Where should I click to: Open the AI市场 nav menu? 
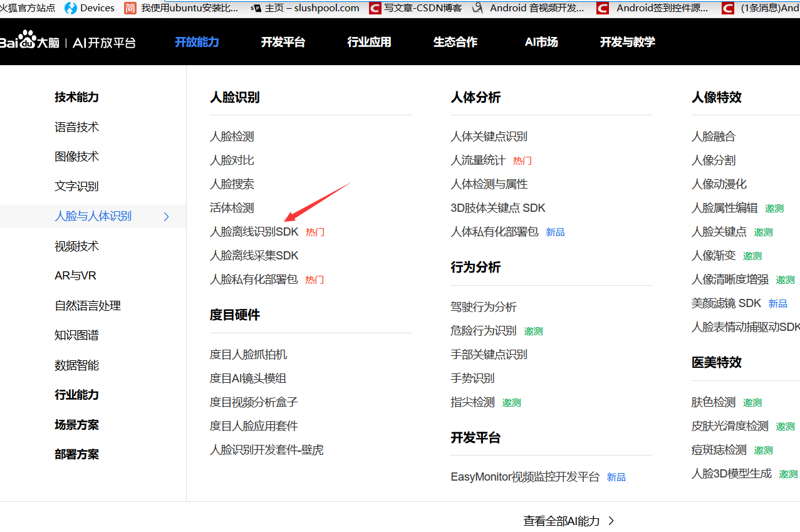541,42
